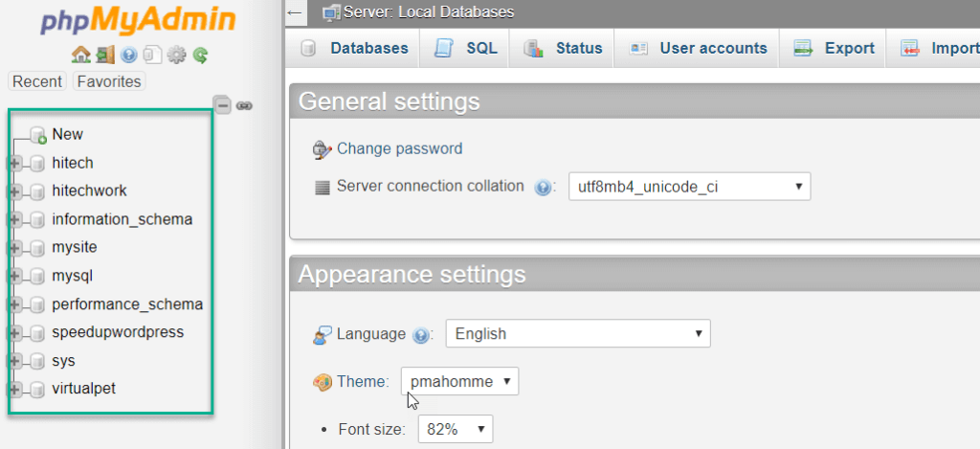Image resolution: width=980 pixels, height=449 pixels.
Task: Select the hitechwork database name
Action: (x=89, y=191)
